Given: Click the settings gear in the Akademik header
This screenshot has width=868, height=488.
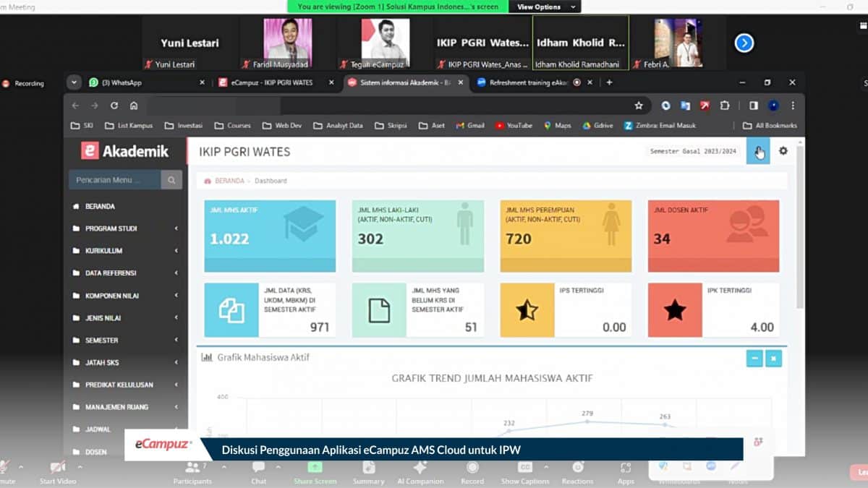Looking at the screenshot, I should point(782,150).
